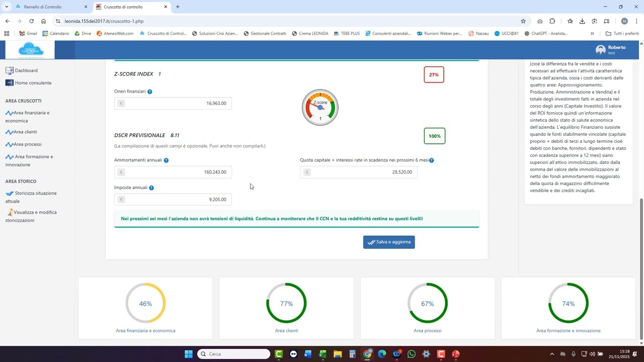Click help icon beside Imposte annuali
This screenshot has height=362, width=644.
tap(151, 188)
